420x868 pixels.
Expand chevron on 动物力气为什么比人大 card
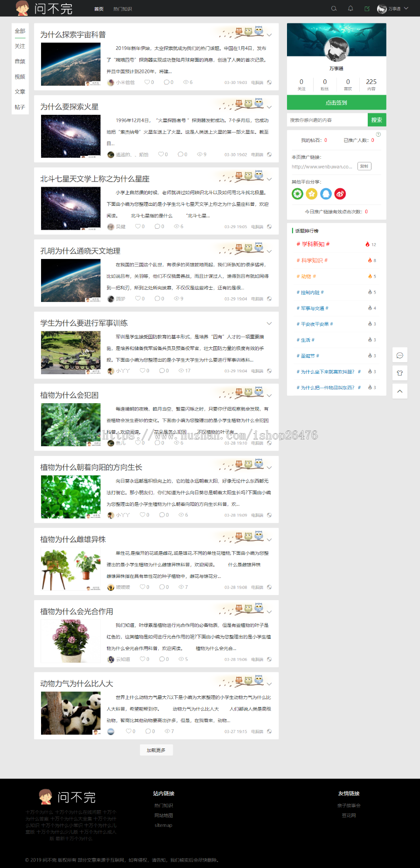pyautogui.click(x=269, y=684)
